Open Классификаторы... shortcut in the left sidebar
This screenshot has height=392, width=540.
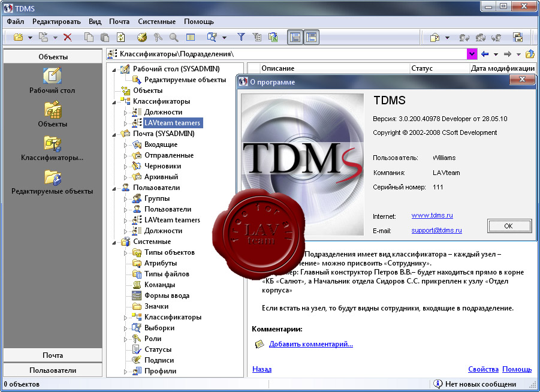click(52, 148)
